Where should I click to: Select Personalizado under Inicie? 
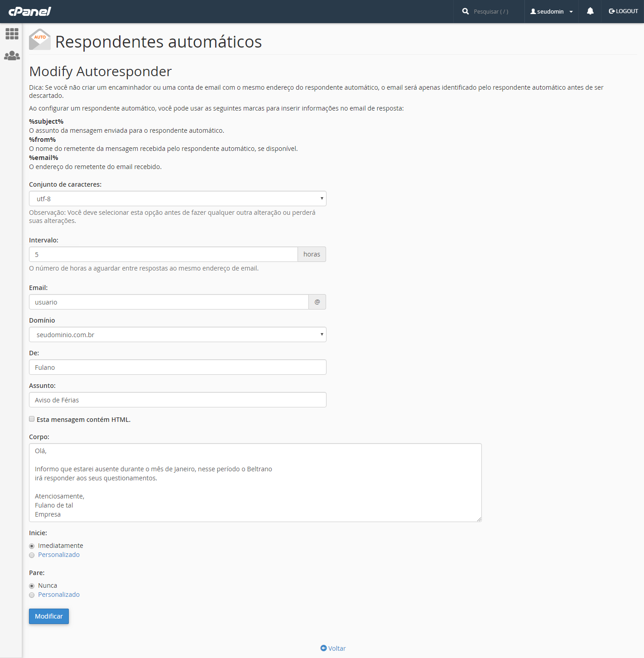tap(32, 555)
